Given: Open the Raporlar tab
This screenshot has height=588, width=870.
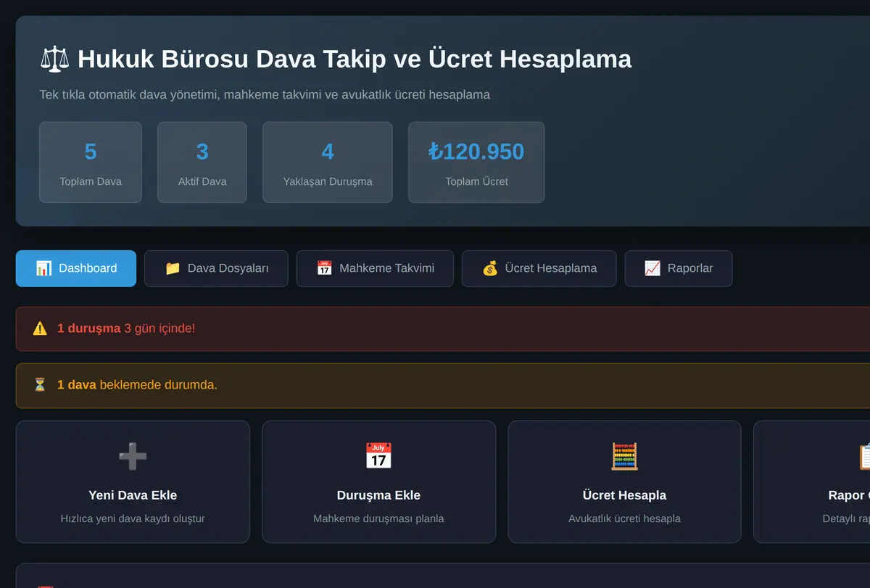Looking at the screenshot, I should (x=679, y=268).
